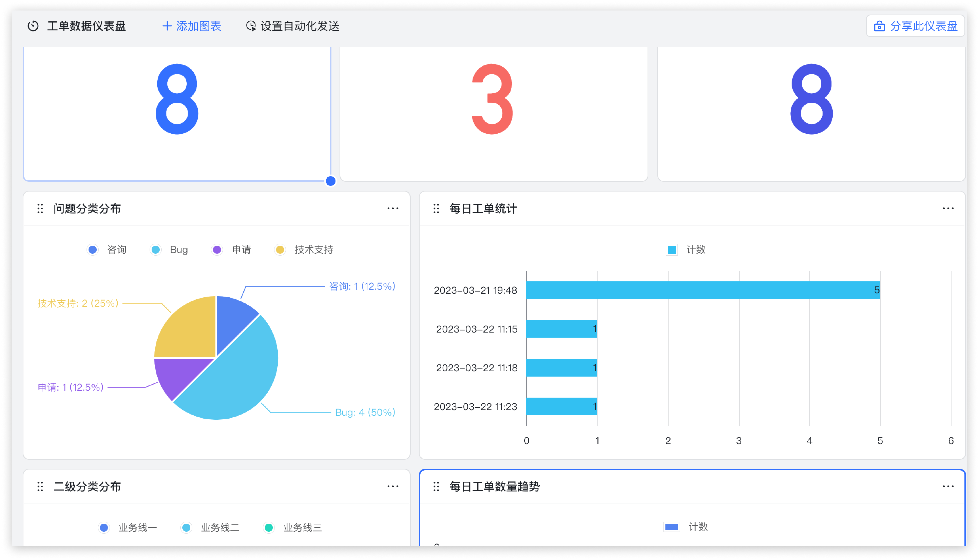
Task: Open the 二级分类分布 more options menu
Action: click(x=392, y=486)
